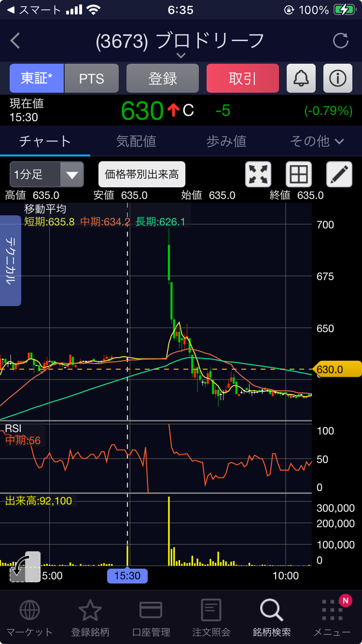Image resolution: width=362 pixels, height=644 pixels.
Task: Tap the N notification badge
Action: click(x=345, y=601)
